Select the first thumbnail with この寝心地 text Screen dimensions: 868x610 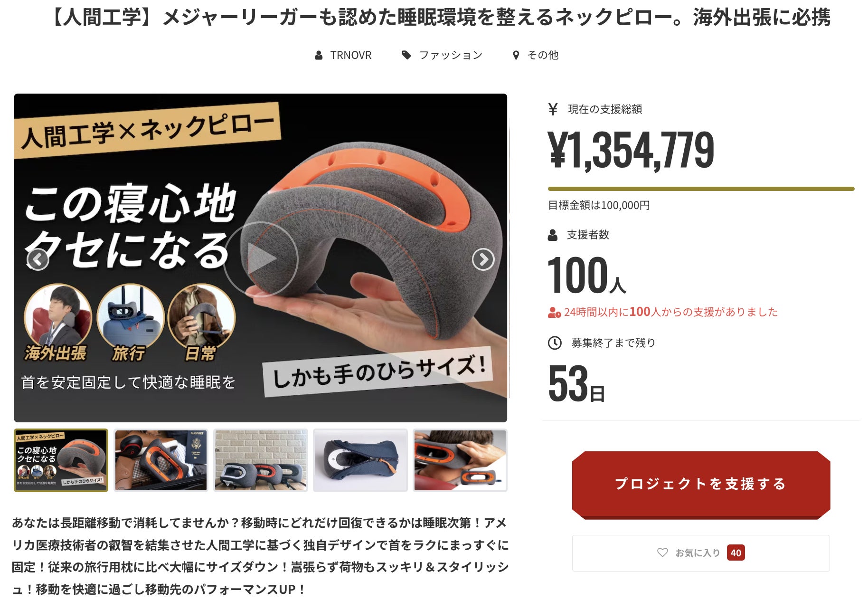click(x=61, y=460)
